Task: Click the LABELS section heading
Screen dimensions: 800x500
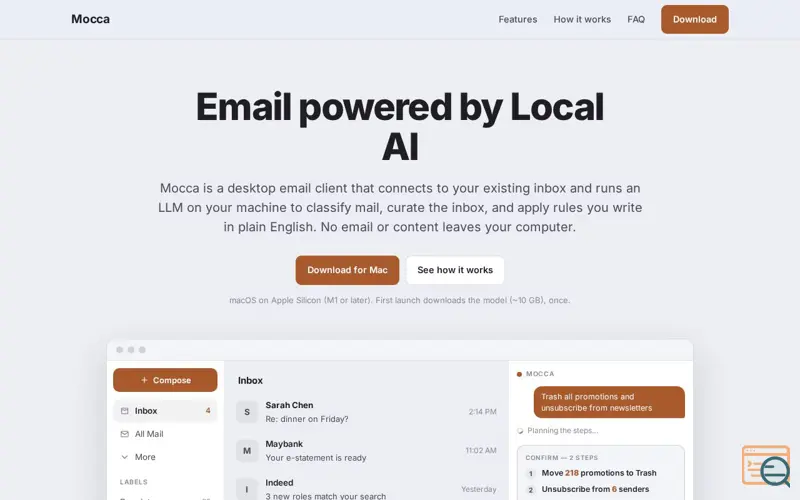Action: 134,482
